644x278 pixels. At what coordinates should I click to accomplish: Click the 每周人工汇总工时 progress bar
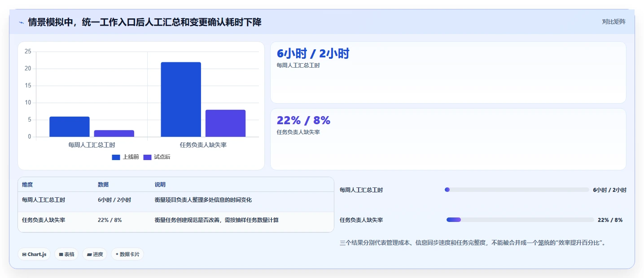[x=517, y=190]
